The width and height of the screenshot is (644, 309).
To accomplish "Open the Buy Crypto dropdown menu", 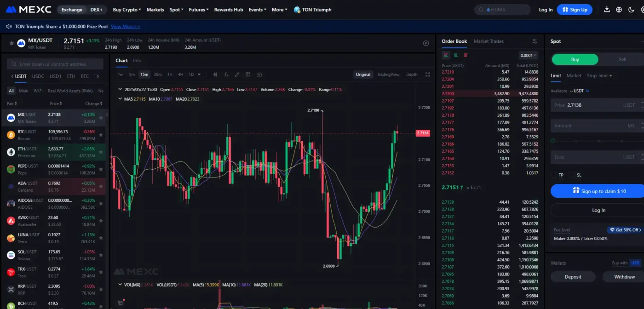I will (126, 10).
